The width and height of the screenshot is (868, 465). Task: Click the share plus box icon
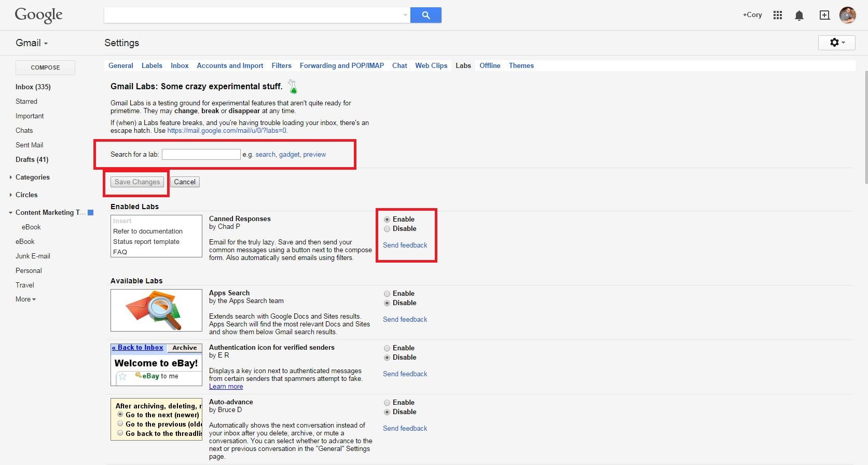[824, 16]
